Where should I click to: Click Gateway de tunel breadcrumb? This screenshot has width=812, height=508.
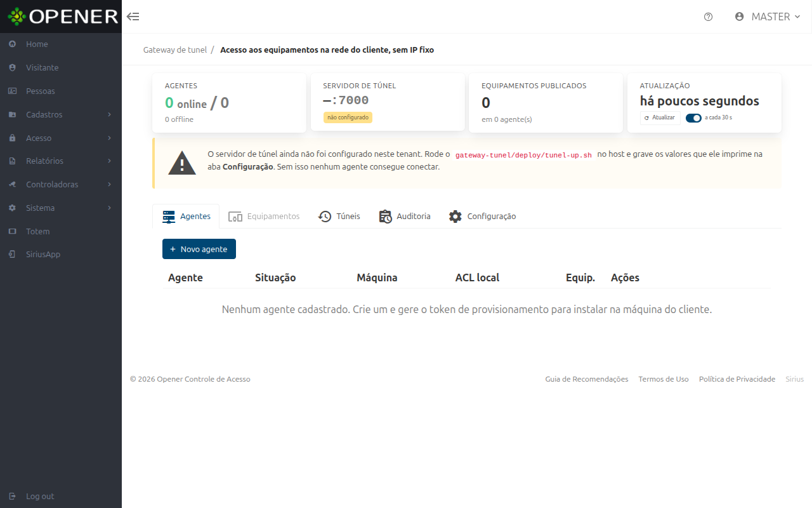[x=175, y=50]
